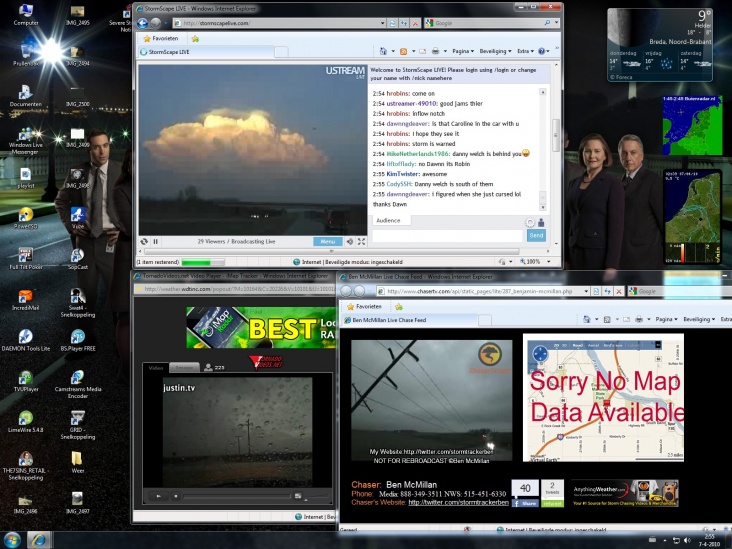The width and height of the screenshot is (732, 549).
Task: Click the justin.tv player volume slider
Action: pos(318,496)
